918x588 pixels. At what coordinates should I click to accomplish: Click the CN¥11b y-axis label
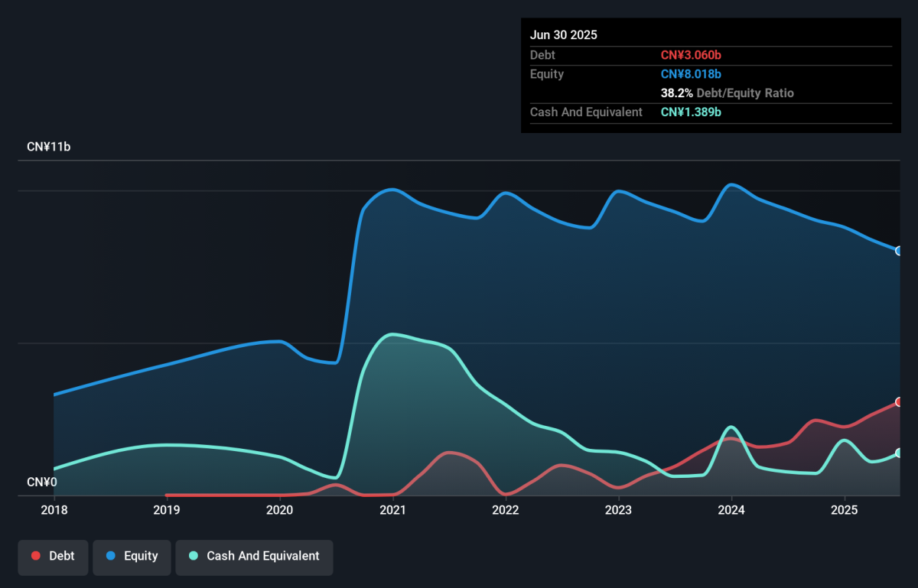click(x=48, y=147)
